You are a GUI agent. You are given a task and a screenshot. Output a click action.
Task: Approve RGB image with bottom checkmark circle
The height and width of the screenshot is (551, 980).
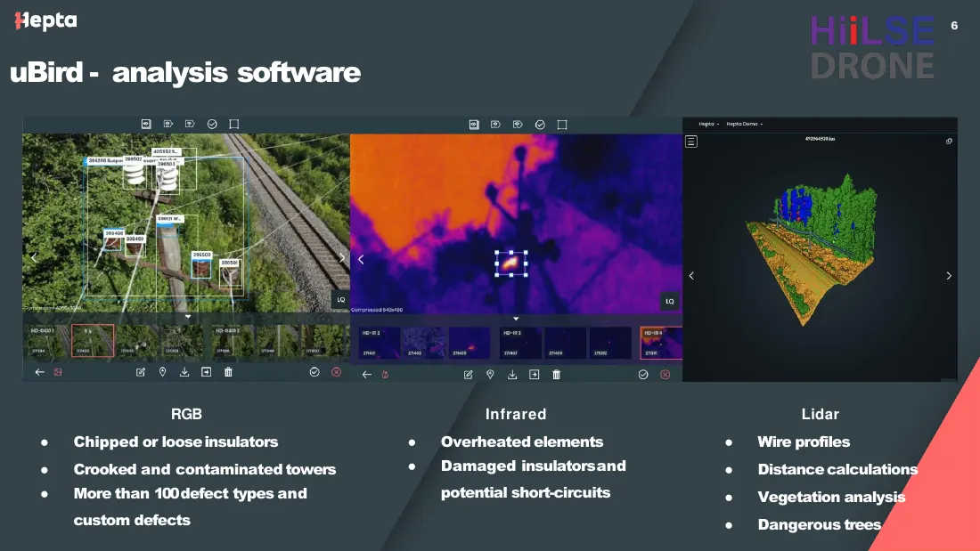coord(314,372)
